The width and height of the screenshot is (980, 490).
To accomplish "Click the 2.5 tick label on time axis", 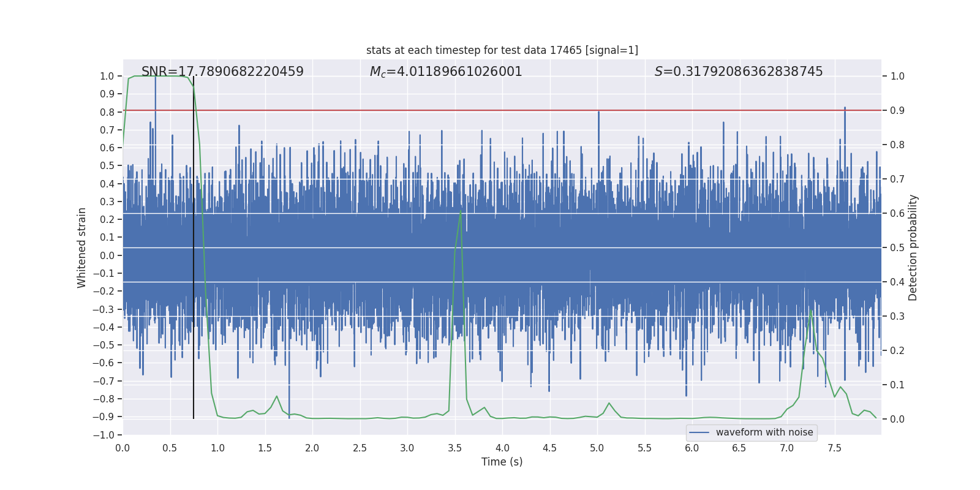I will [360, 448].
